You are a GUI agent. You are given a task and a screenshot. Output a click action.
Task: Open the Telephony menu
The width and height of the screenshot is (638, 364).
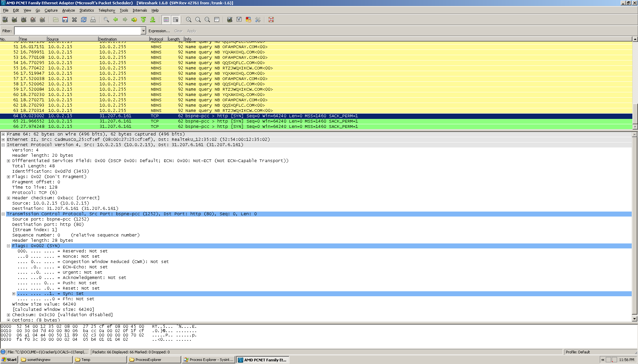pos(107,10)
